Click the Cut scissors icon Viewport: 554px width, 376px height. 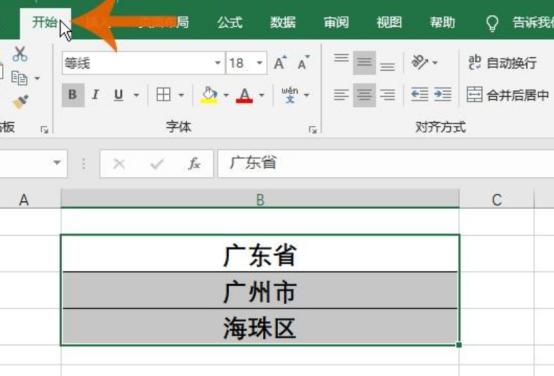coord(20,54)
